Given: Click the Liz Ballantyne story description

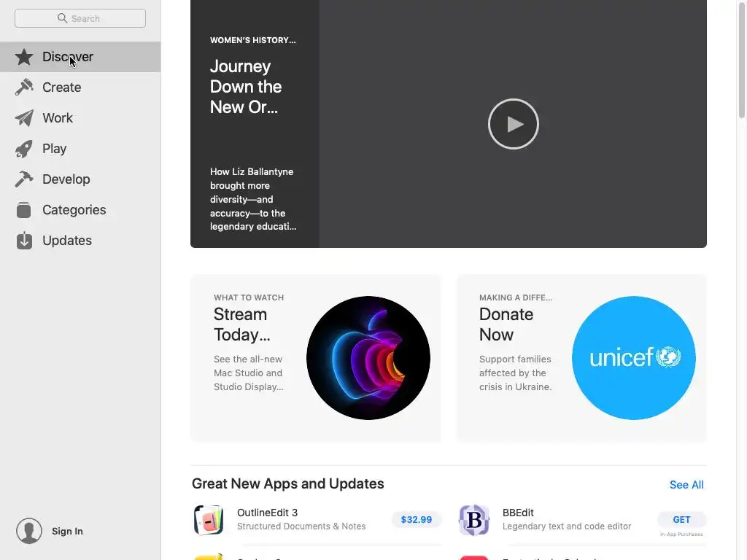Looking at the screenshot, I should 253,199.
